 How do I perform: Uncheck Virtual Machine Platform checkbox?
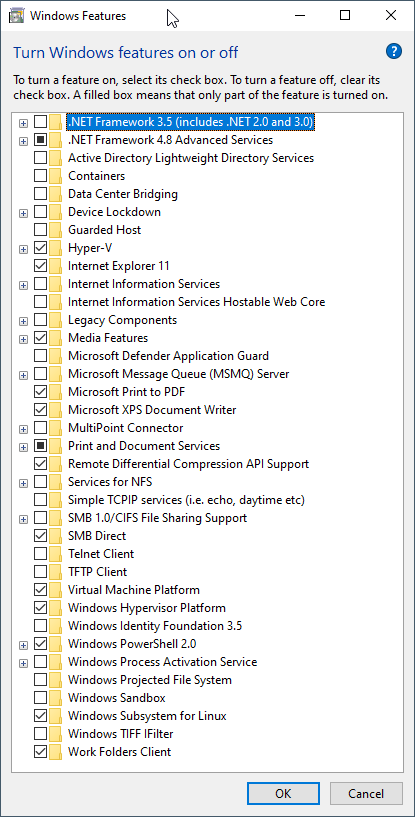click(x=40, y=590)
